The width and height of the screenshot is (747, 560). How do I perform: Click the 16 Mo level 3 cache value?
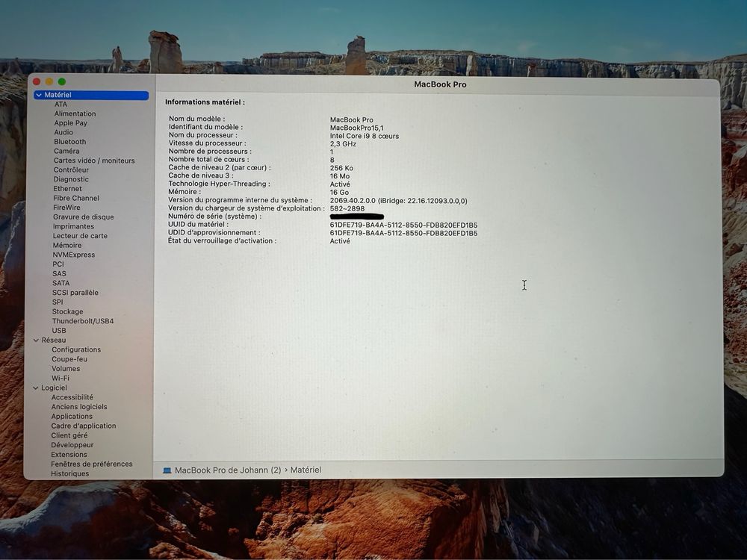click(x=340, y=177)
